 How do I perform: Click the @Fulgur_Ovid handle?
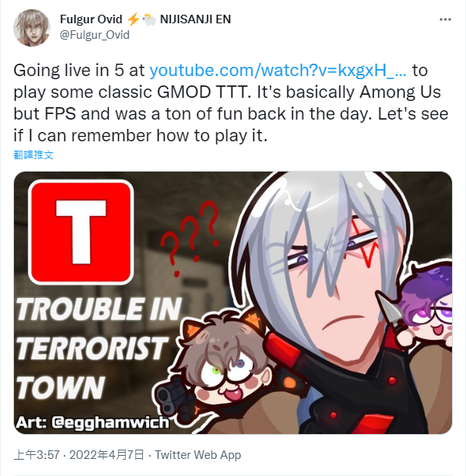pyautogui.click(x=95, y=35)
